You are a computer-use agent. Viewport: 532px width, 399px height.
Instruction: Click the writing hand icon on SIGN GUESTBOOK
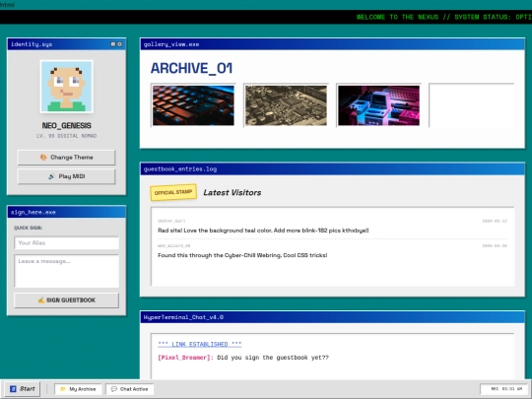pyautogui.click(x=41, y=300)
